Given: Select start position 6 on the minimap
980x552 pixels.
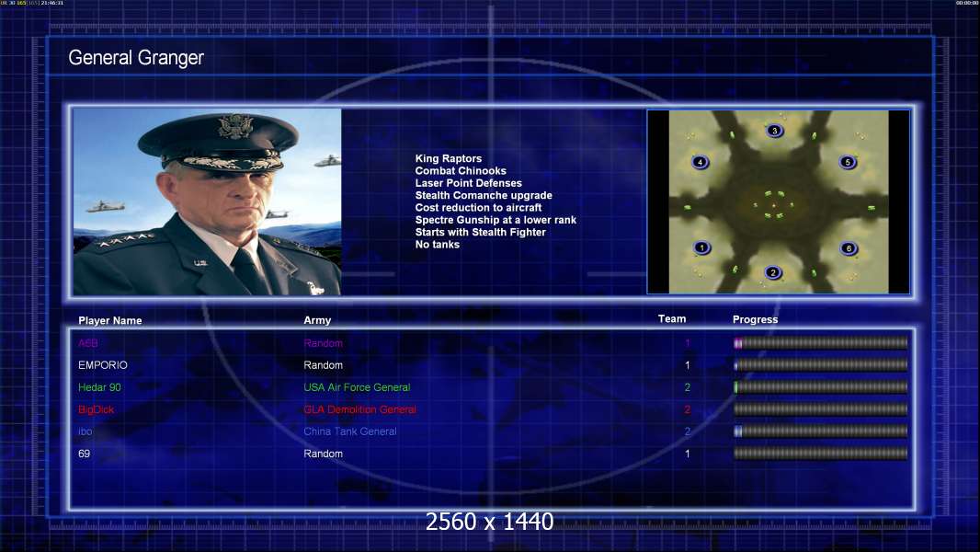Looking at the screenshot, I should tap(849, 248).
